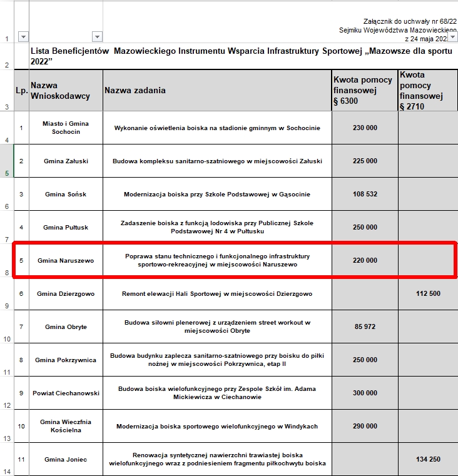Viewport: 458px width, 476px height.
Task: Select amount cell '220 000'
Action: (x=365, y=260)
